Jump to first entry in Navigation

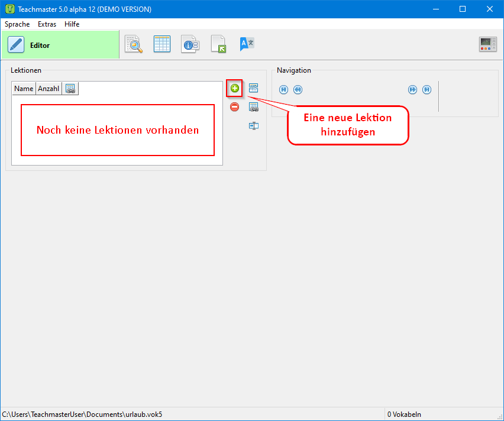(x=283, y=90)
